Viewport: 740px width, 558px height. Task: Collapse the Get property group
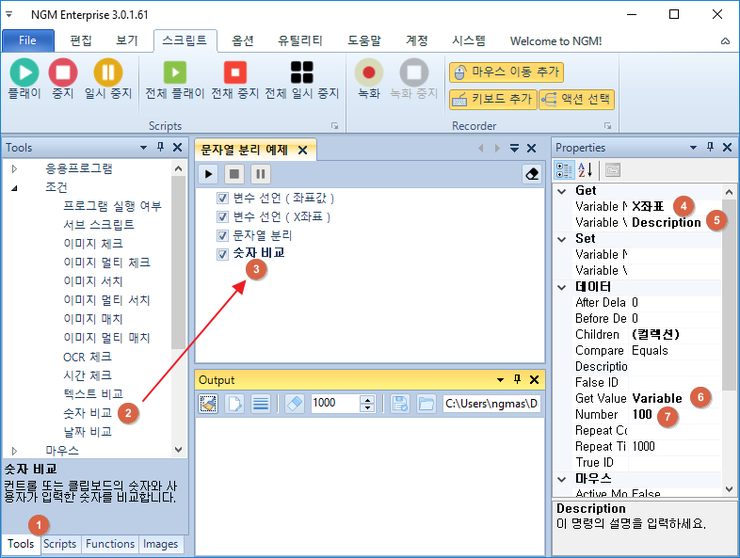562,191
